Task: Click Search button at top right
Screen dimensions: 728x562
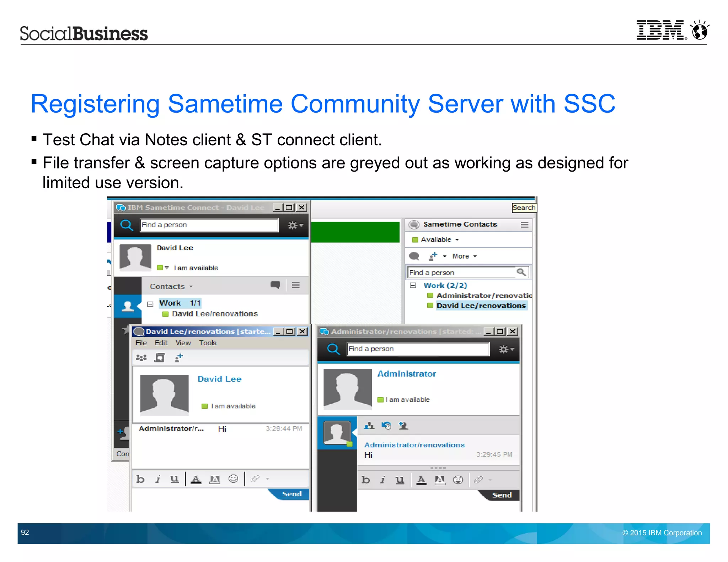Action: pyautogui.click(x=524, y=207)
